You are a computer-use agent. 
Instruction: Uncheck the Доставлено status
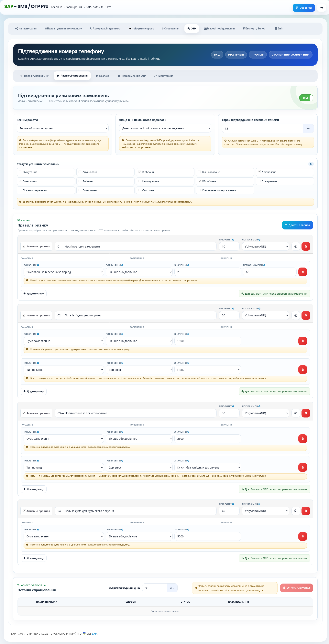tap(259, 172)
